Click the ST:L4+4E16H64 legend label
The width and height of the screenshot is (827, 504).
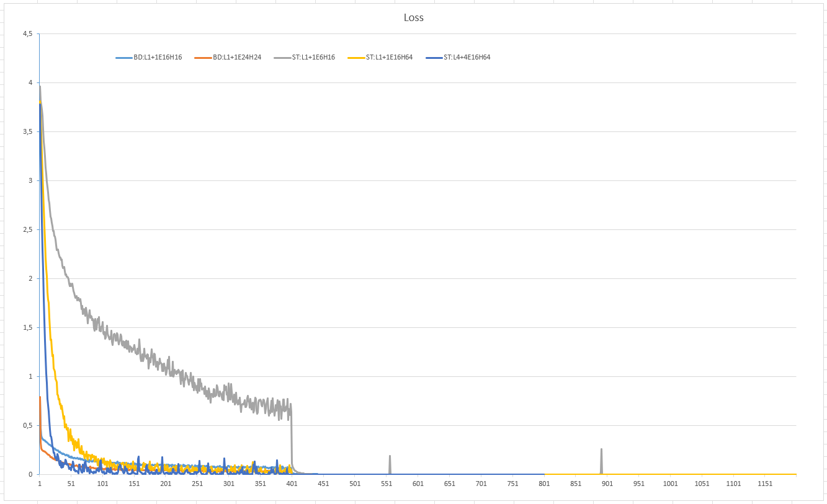coord(467,58)
